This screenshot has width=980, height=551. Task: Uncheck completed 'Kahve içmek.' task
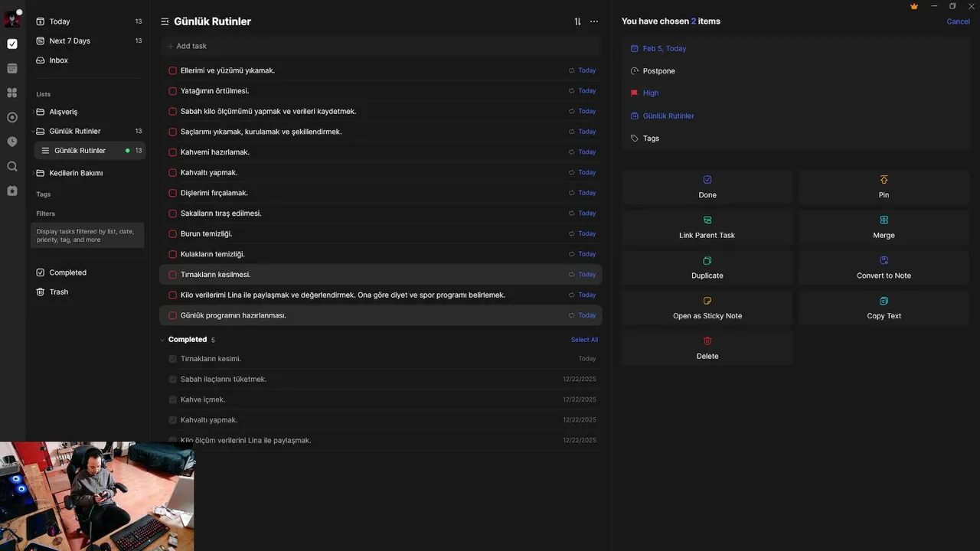pos(173,399)
